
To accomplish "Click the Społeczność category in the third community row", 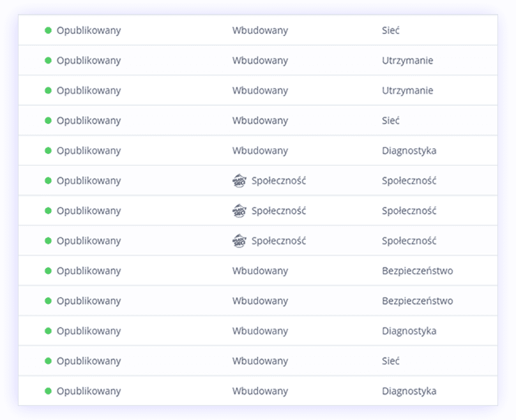I will click(x=409, y=241).
